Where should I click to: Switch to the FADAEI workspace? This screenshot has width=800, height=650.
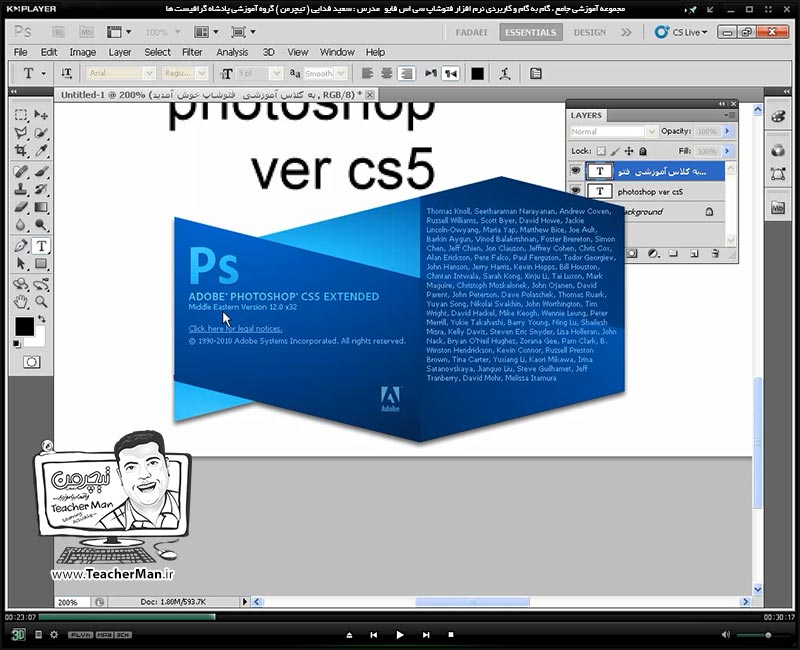click(x=471, y=32)
